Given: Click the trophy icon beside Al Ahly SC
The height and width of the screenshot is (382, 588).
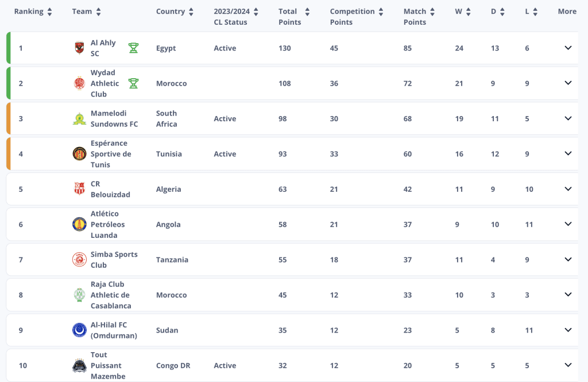Looking at the screenshot, I should point(133,48).
